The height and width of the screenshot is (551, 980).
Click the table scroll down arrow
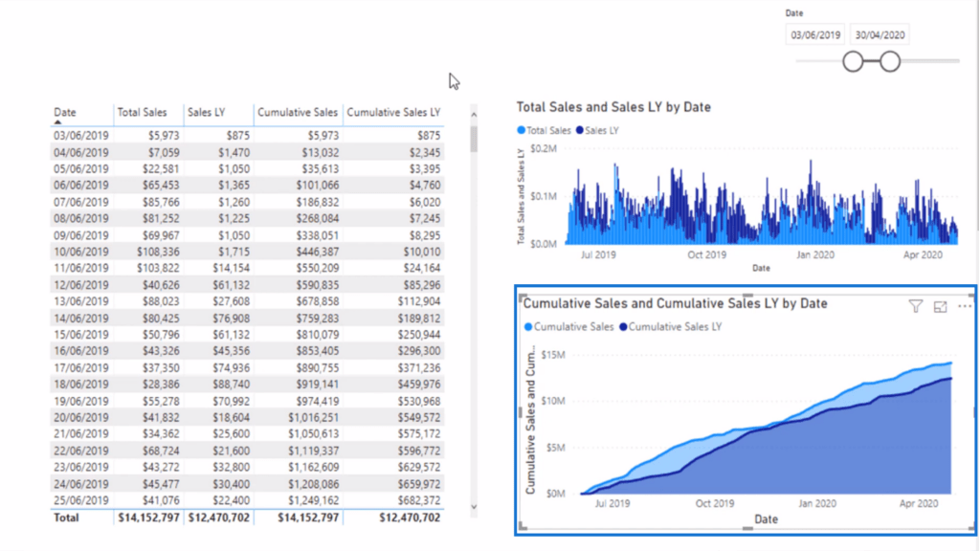point(474,507)
